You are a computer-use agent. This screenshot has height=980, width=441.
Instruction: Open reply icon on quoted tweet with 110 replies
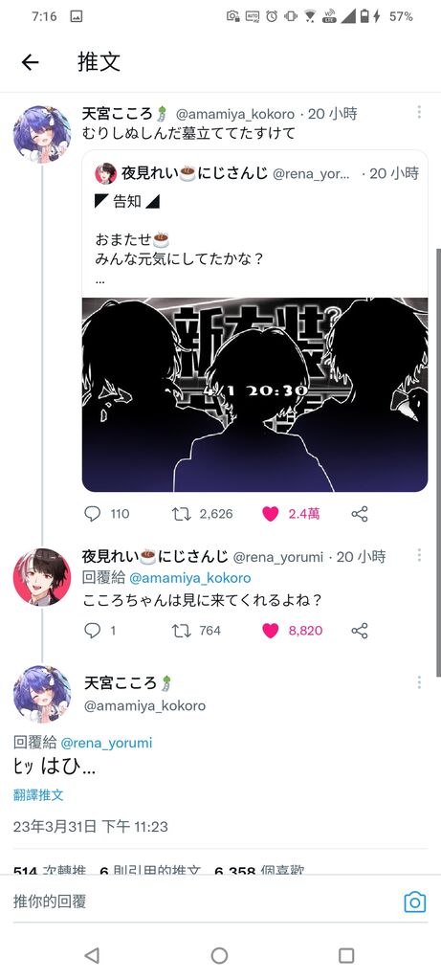pyautogui.click(x=93, y=514)
